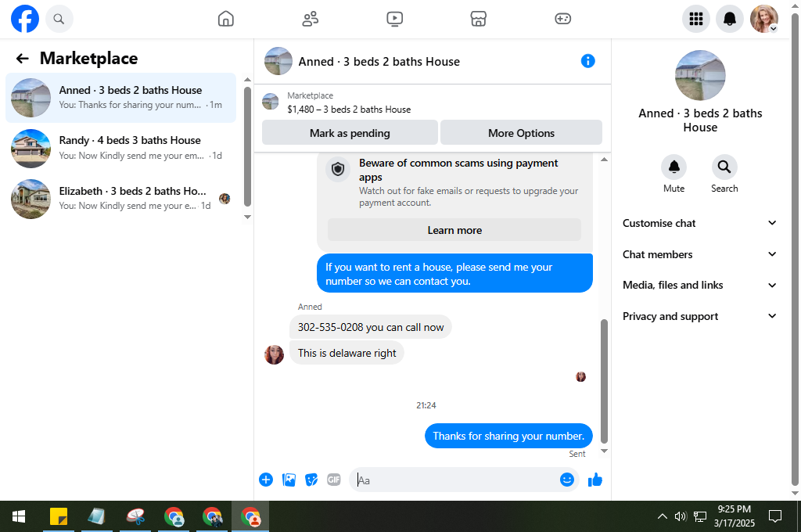Open Anned 3 beds 2 baths conversation
The width and height of the screenshot is (801, 532).
[x=121, y=98]
